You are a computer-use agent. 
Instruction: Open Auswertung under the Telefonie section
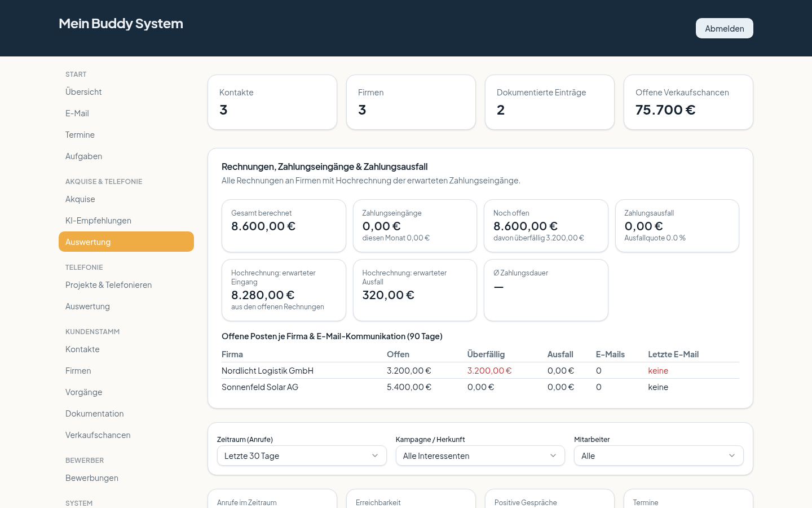click(126, 306)
